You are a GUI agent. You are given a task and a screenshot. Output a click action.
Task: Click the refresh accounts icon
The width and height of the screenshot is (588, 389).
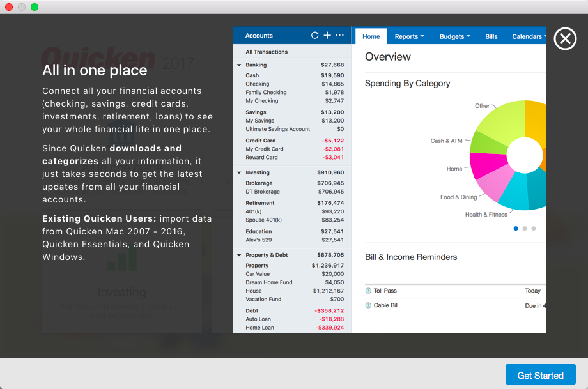point(315,35)
